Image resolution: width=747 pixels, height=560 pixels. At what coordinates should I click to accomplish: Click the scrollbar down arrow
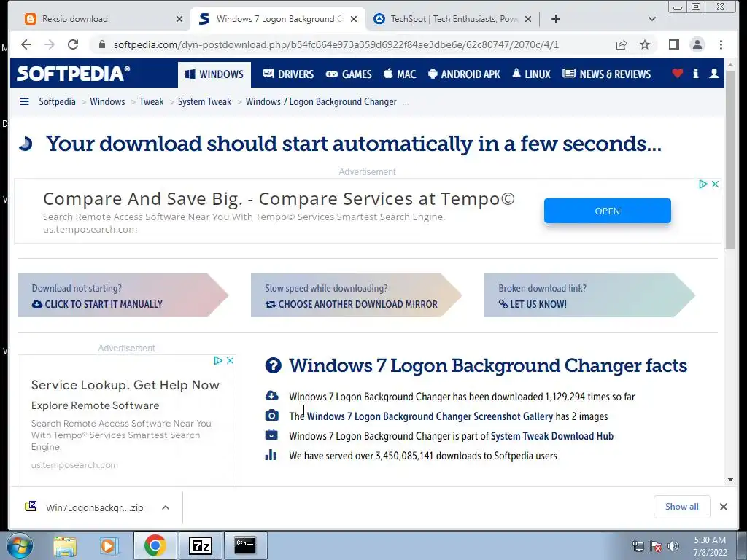pyautogui.click(x=730, y=480)
